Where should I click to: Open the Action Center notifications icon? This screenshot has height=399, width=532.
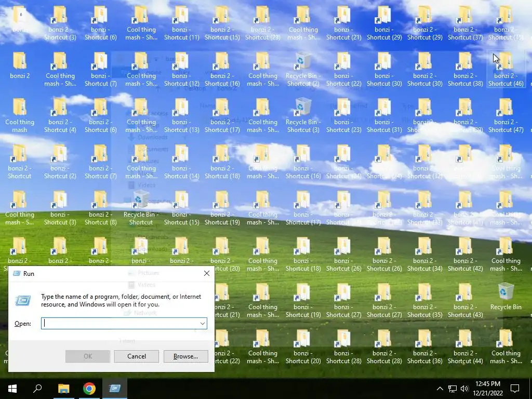pos(515,389)
